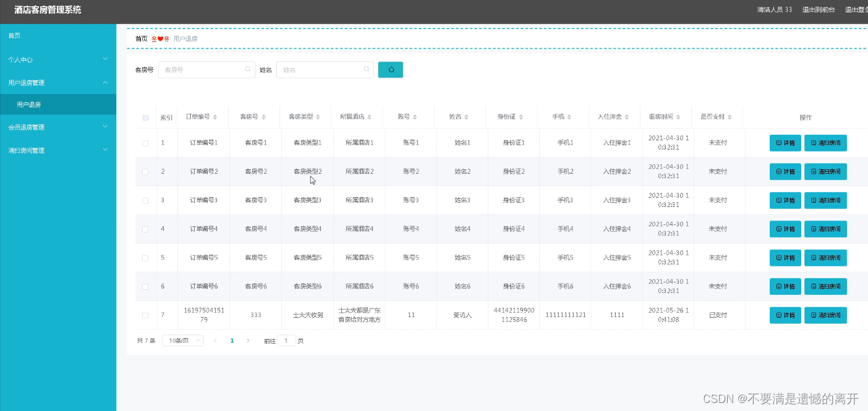
Task: Sort by 手机 column arrows
Action: pyautogui.click(x=570, y=117)
